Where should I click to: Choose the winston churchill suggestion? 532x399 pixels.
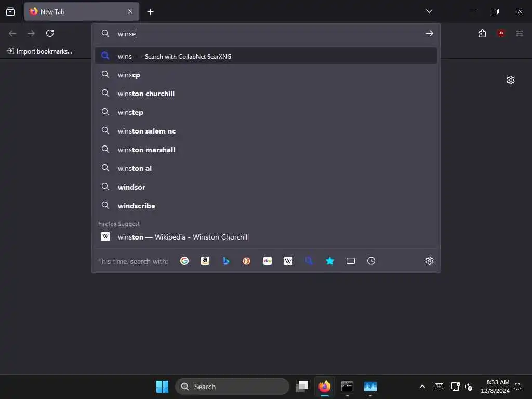(266, 94)
